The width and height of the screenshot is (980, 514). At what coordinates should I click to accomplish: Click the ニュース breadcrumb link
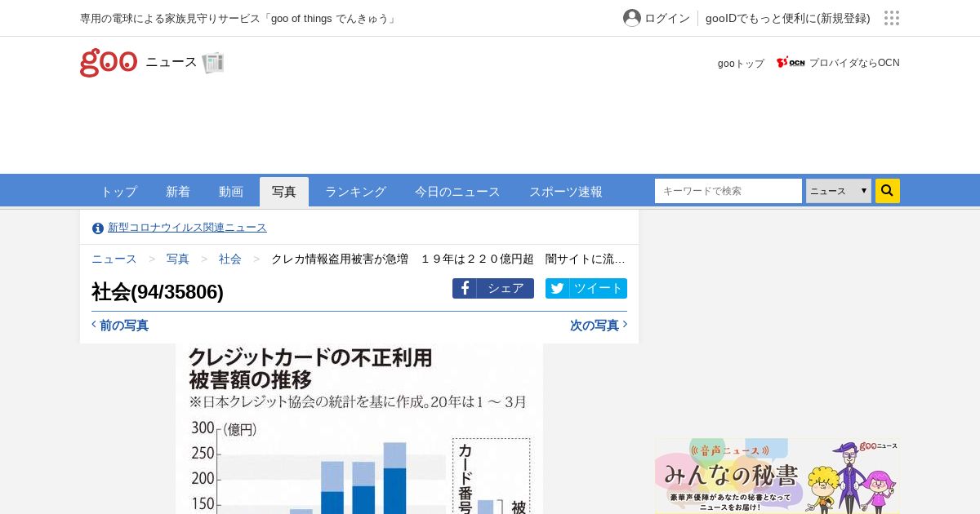tap(114, 259)
